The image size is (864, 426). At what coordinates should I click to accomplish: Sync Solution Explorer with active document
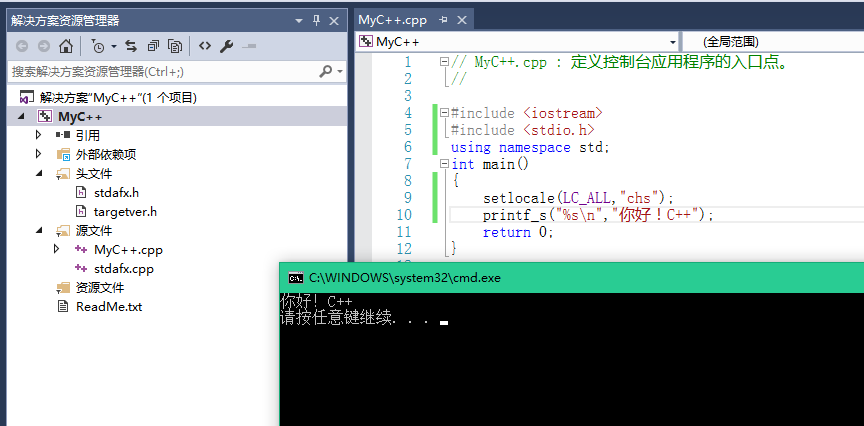[x=131, y=46]
